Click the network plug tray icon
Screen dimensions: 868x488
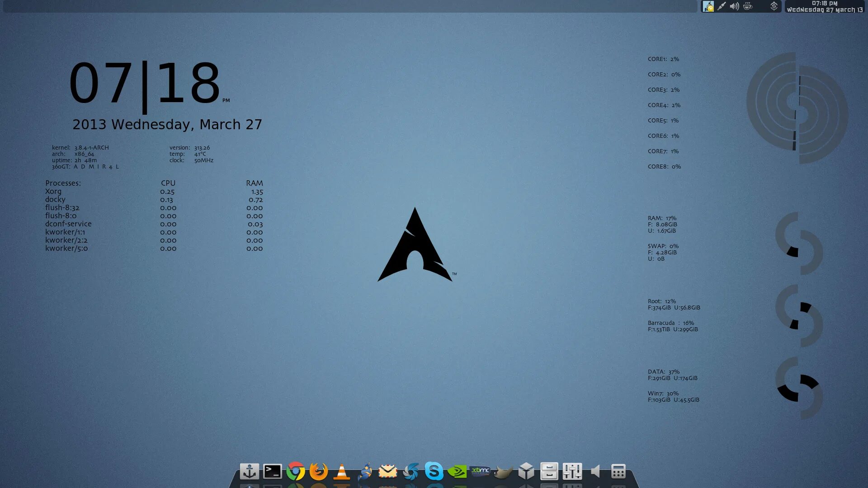tap(722, 6)
